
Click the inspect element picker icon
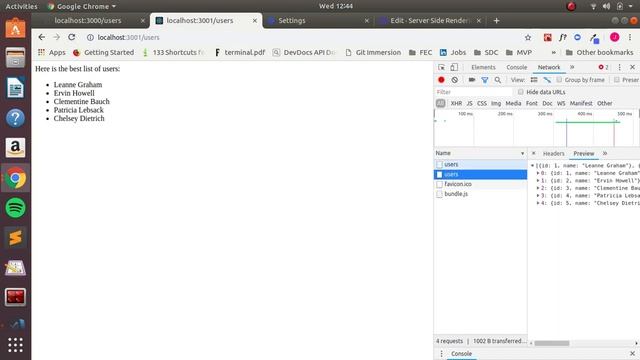[442, 67]
